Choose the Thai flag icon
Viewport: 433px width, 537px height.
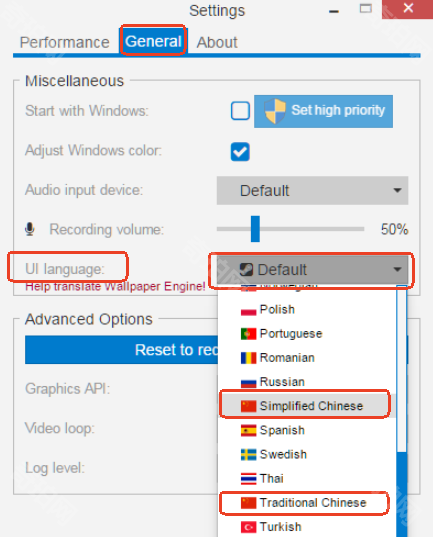248,479
